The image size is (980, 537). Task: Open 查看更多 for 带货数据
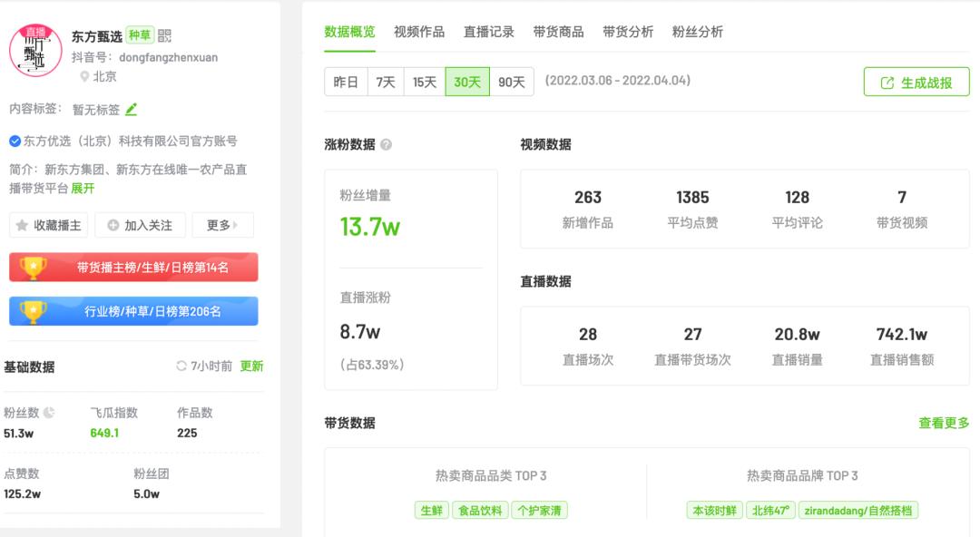coord(944,424)
